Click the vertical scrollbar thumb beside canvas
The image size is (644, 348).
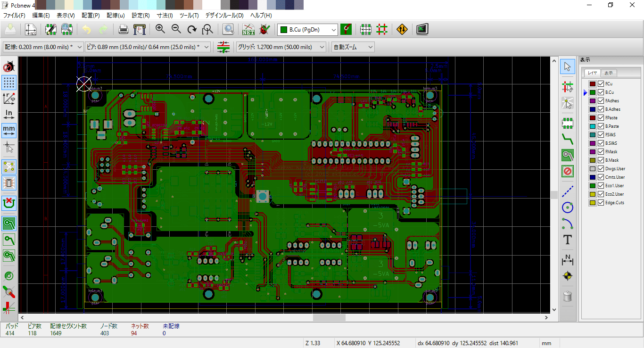[x=554, y=195]
